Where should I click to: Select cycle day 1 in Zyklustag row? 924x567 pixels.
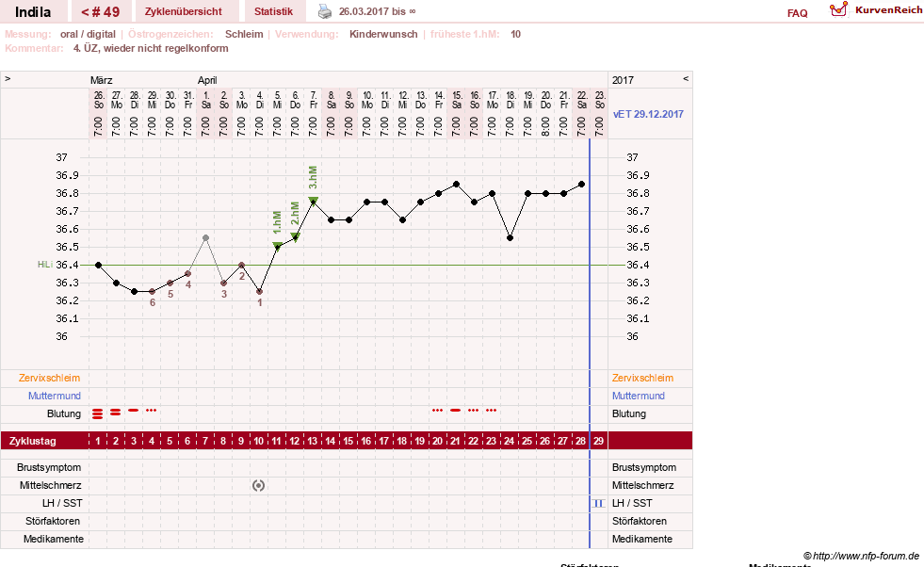pos(98,441)
